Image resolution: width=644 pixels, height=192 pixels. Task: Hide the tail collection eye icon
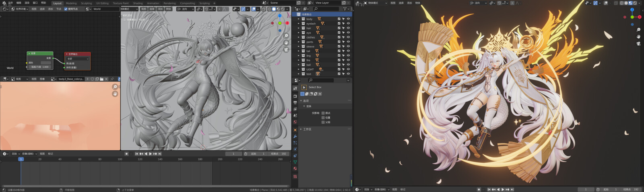348,51
